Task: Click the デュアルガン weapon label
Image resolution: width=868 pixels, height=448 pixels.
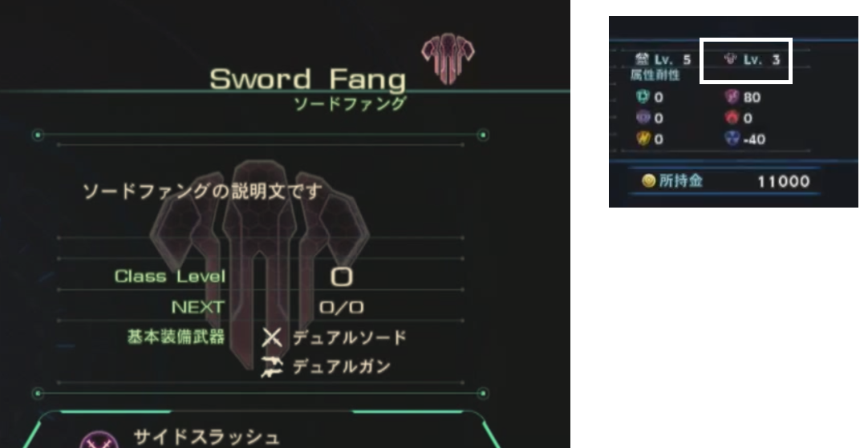Action: point(342,367)
